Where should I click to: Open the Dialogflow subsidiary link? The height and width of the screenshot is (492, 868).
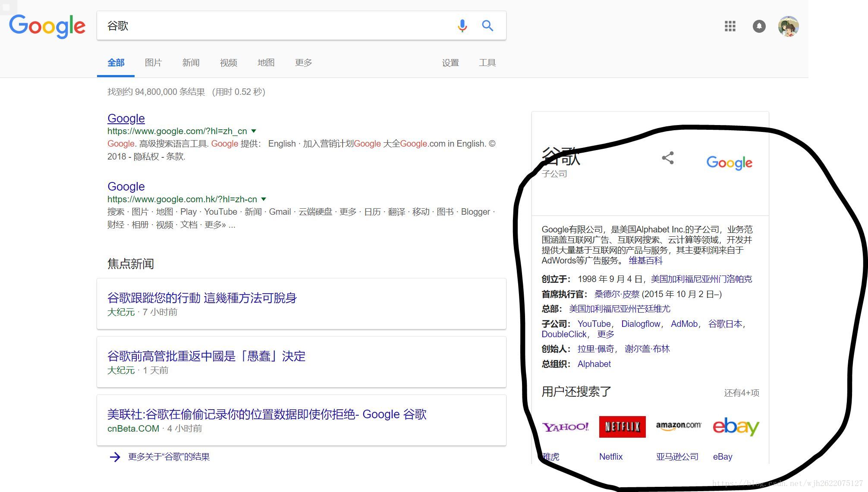tap(641, 324)
